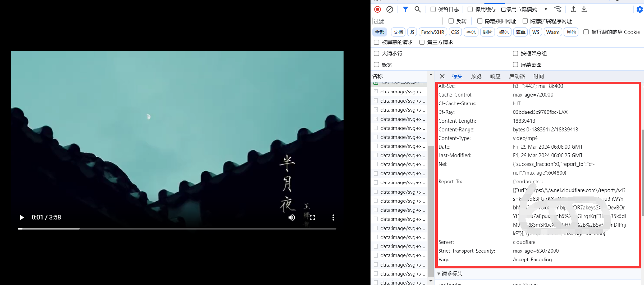This screenshot has height=285, width=644.
Task: Play the video
Action: coord(22,217)
